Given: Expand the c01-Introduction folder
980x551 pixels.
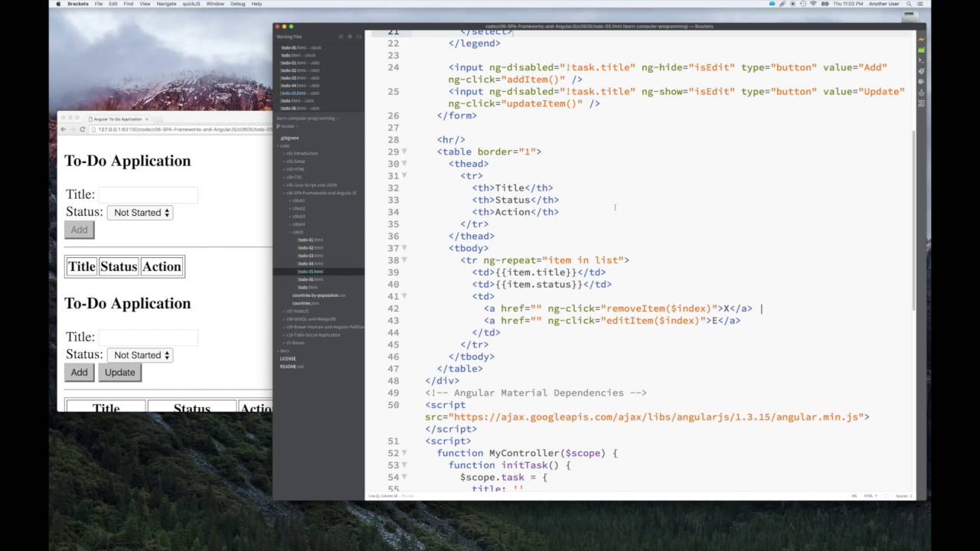Looking at the screenshot, I should (x=302, y=153).
